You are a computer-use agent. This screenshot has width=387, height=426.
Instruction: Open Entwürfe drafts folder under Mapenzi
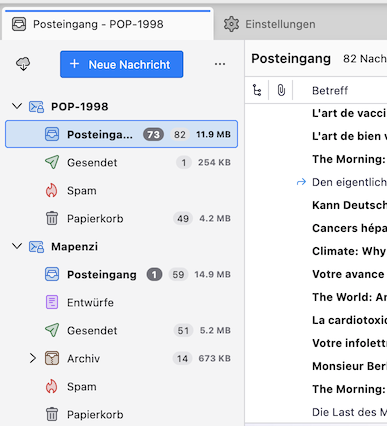click(x=121, y=303)
